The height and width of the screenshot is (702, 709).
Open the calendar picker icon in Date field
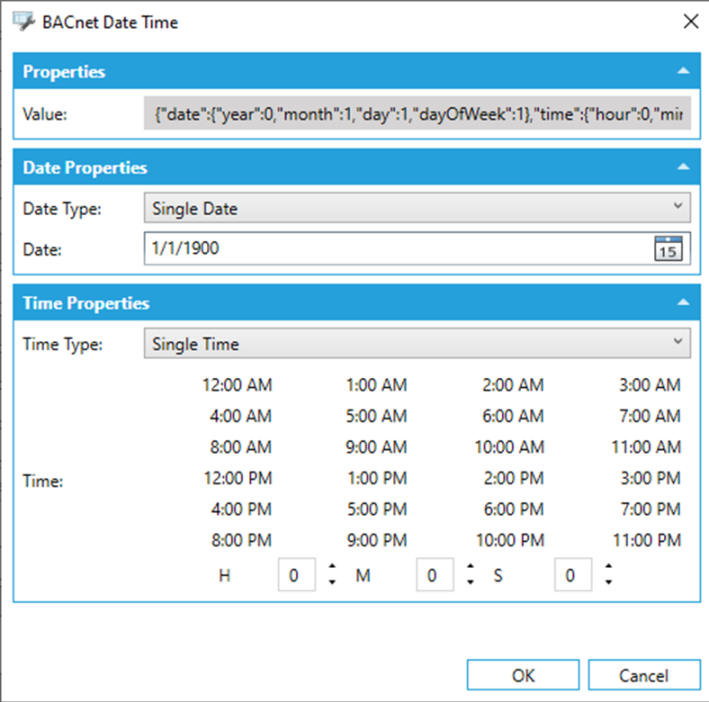667,249
